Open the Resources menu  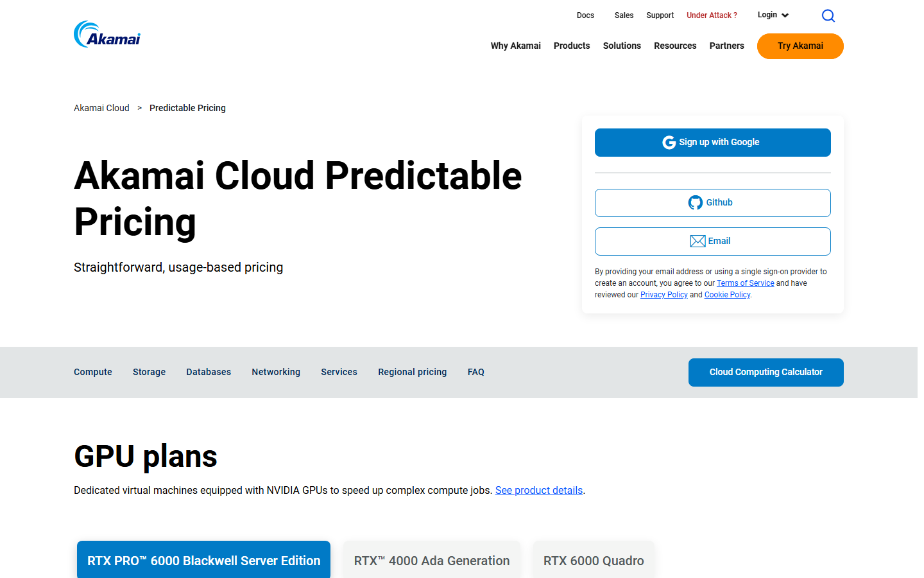(x=675, y=46)
